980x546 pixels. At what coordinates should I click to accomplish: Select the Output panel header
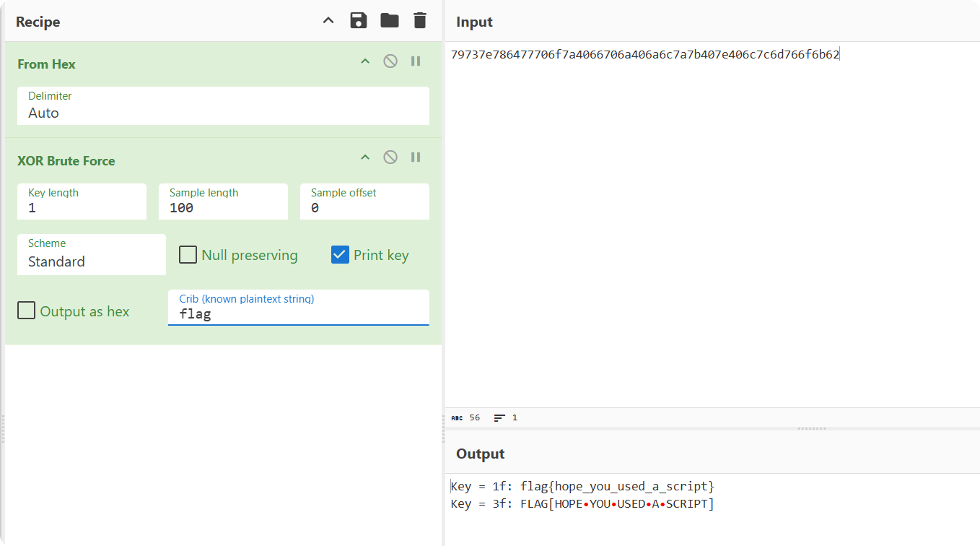480,454
